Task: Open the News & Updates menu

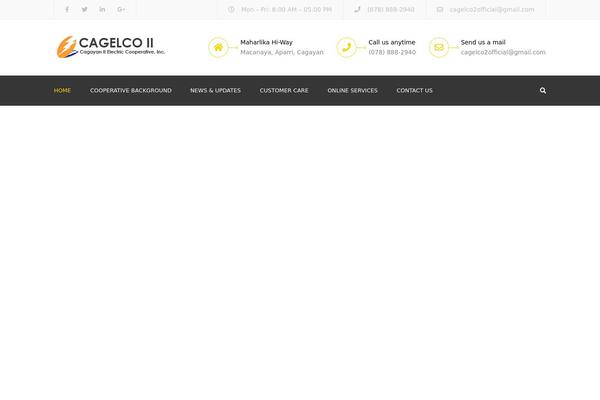Action: click(x=215, y=91)
